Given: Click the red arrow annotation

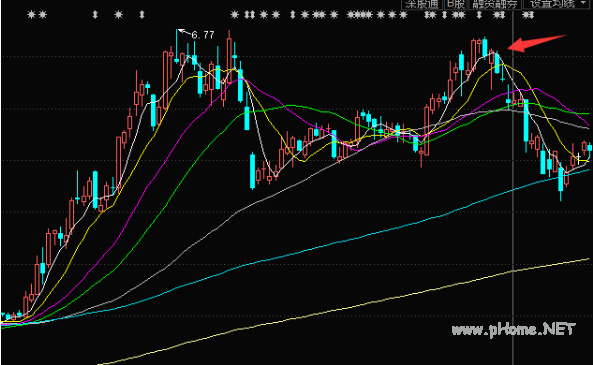Looking at the screenshot, I should [536, 43].
